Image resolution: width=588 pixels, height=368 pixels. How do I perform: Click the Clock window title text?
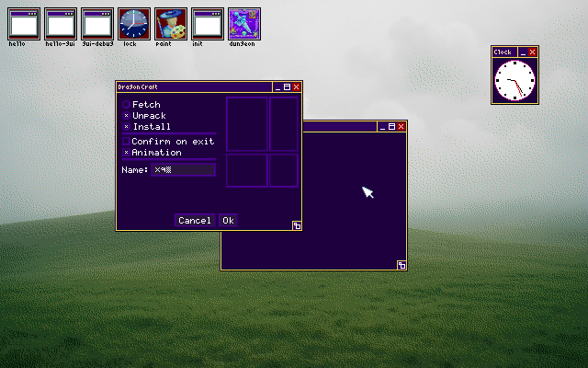tap(503, 52)
